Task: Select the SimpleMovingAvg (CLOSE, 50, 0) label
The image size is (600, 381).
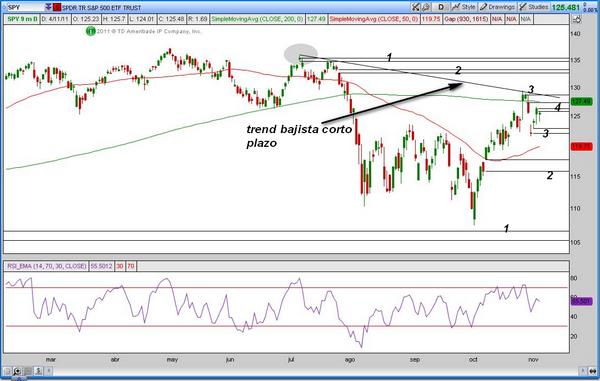Action: pyautogui.click(x=374, y=19)
